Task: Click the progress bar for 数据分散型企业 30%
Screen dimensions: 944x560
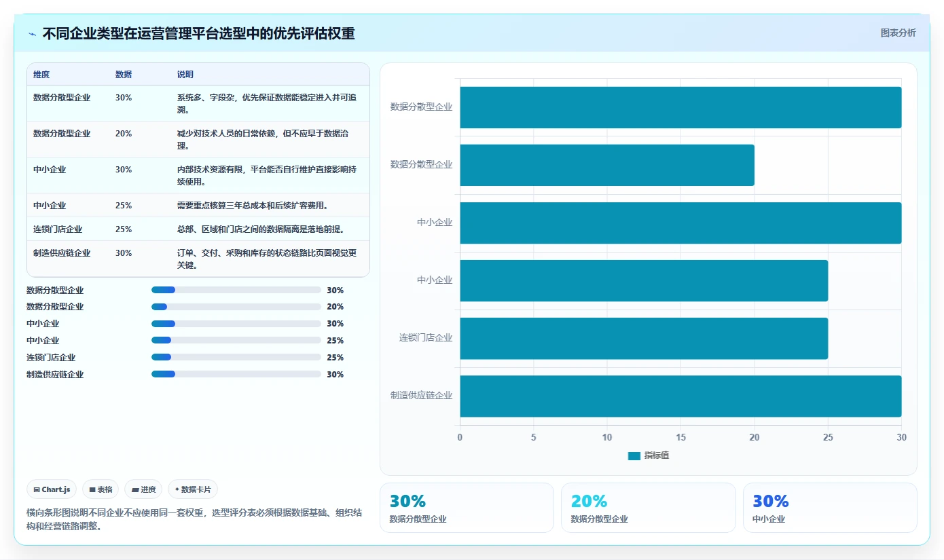Action: click(236, 290)
